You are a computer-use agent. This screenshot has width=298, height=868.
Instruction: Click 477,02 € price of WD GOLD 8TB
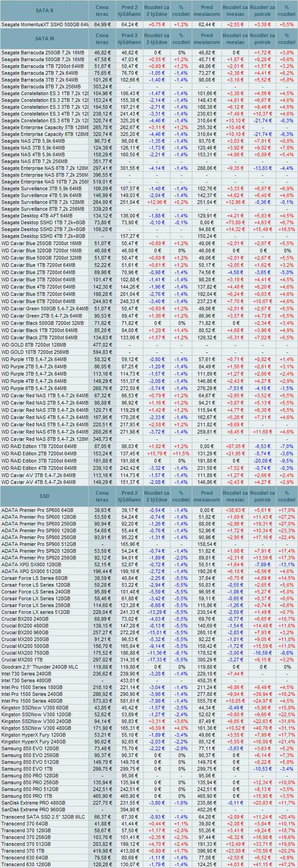103,345
